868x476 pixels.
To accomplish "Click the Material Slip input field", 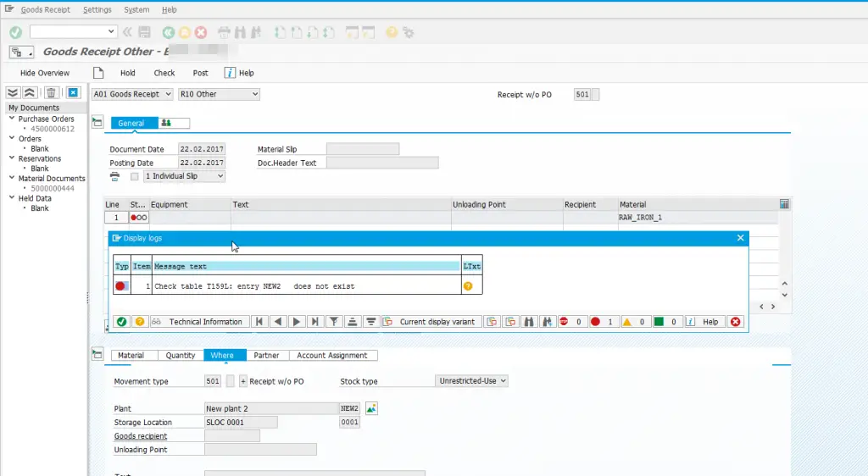I will click(x=362, y=149).
